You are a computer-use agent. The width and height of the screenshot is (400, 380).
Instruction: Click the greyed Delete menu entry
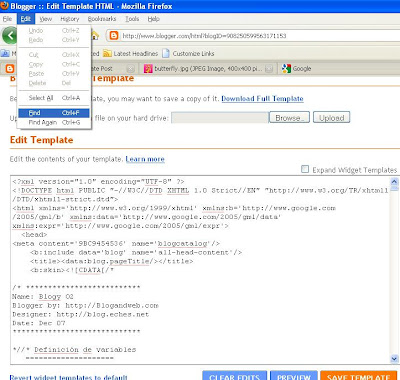pos(54,83)
